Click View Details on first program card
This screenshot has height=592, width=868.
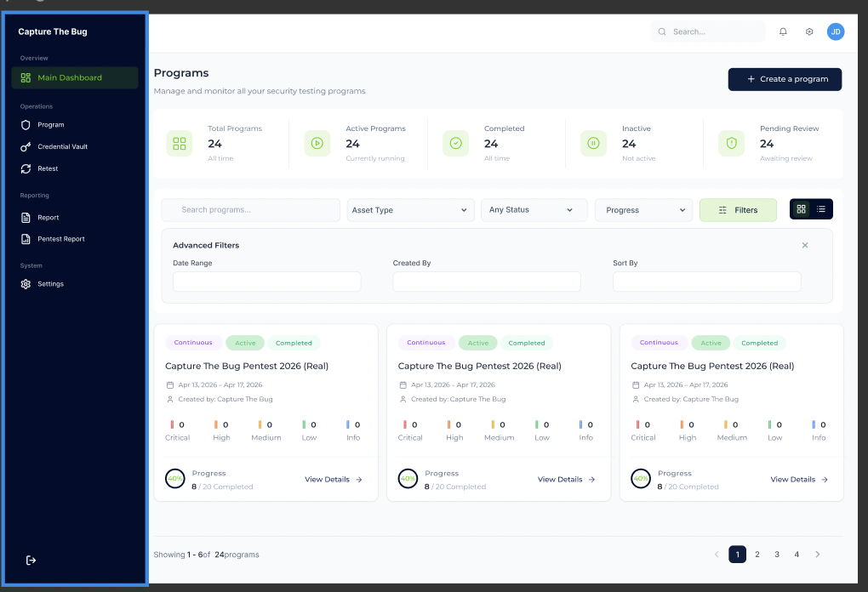click(x=334, y=479)
